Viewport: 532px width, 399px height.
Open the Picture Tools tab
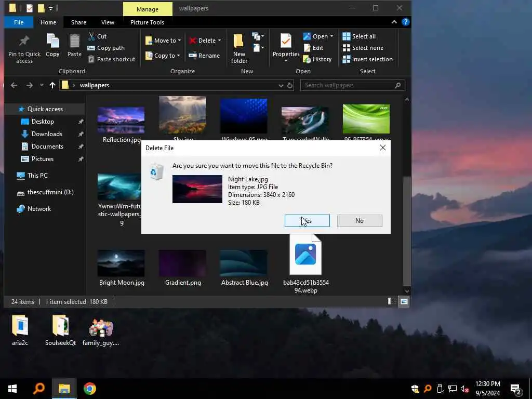coord(147,22)
